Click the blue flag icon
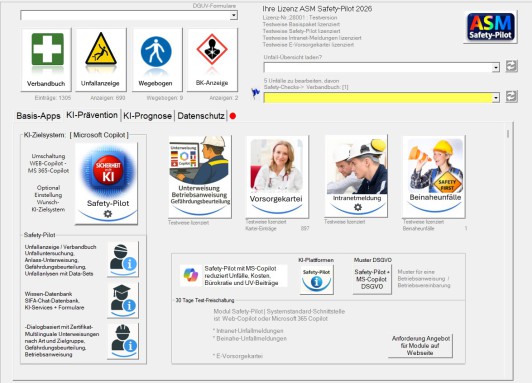 point(255,93)
